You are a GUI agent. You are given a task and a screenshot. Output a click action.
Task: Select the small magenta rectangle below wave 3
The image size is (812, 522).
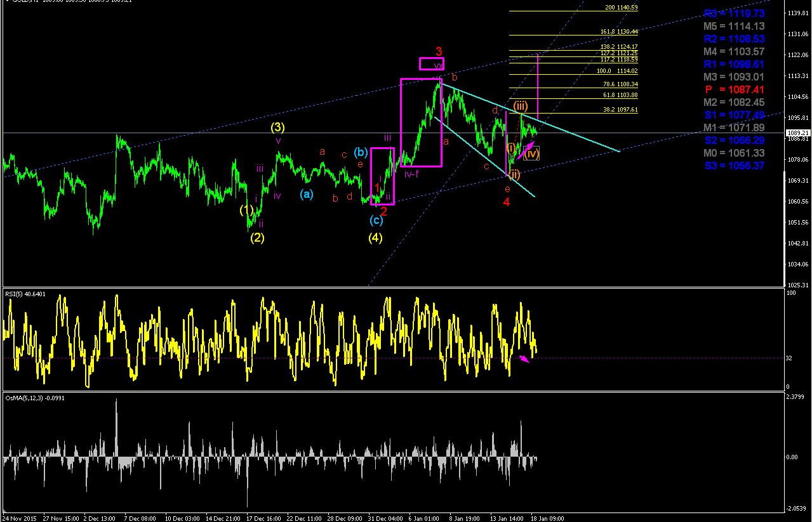[432, 64]
